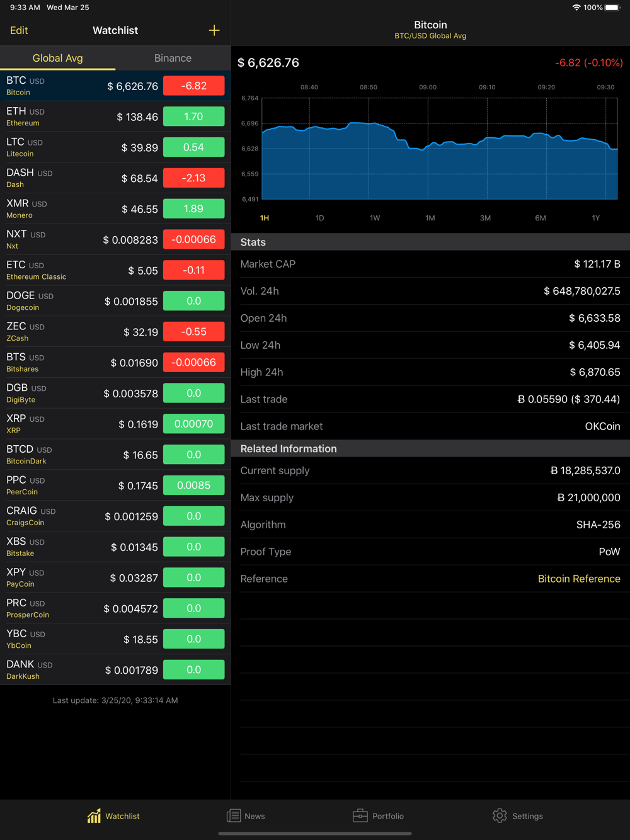Open the Watchlist chart icon in bottom bar

click(x=94, y=816)
